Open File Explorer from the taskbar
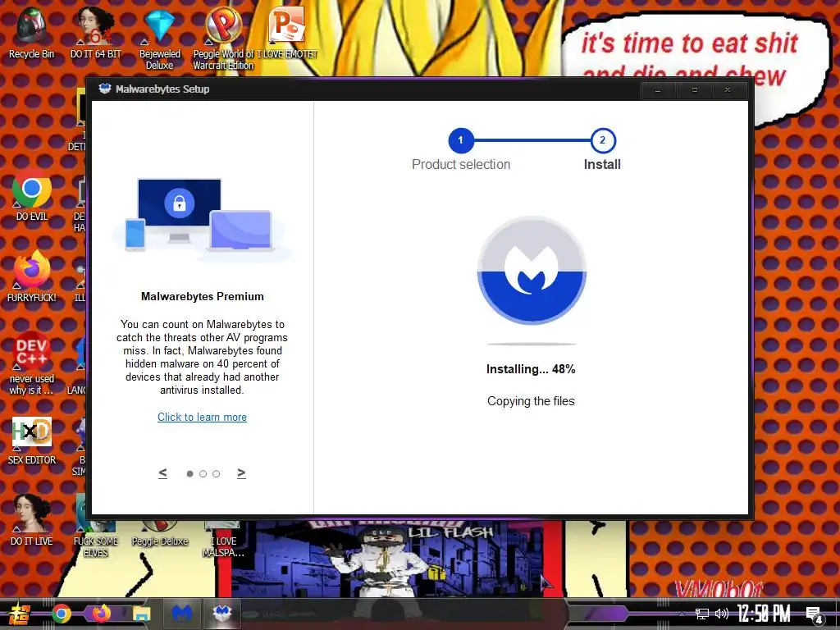This screenshot has height=630, width=840. pos(141,614)
